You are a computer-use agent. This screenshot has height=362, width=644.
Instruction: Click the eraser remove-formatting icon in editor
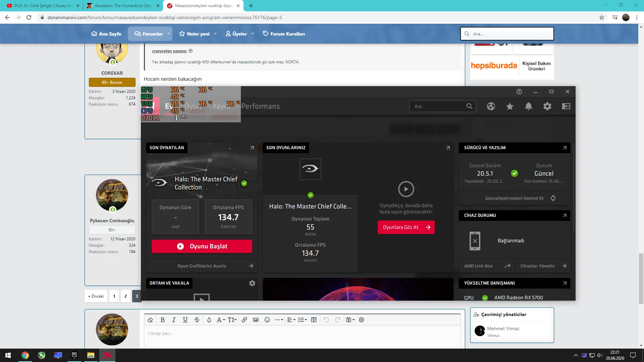pyautogui.click(x=150, y=320)
